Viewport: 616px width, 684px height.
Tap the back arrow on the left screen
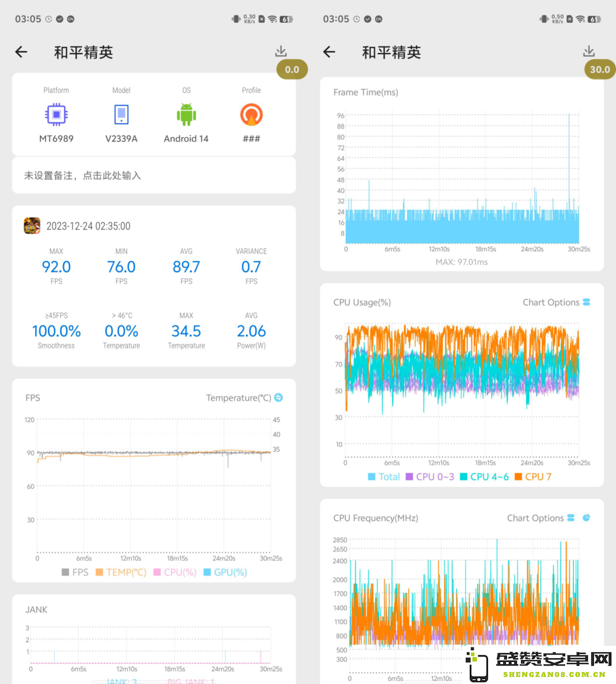click(x=21, y=52)
